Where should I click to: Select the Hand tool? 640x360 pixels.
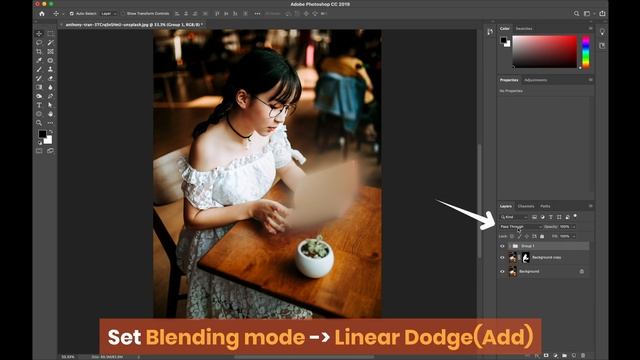(50, 114)
